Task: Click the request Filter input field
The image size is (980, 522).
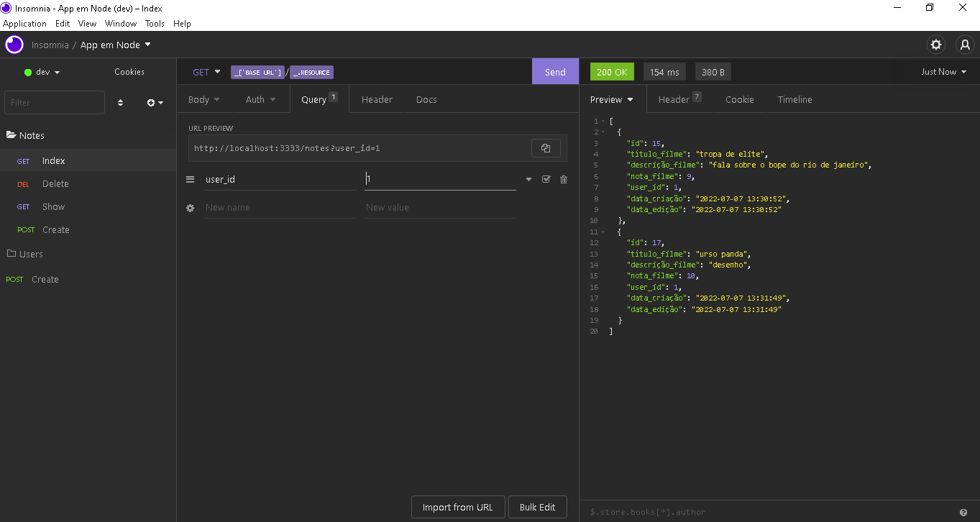Action: [x=55, y=103]
